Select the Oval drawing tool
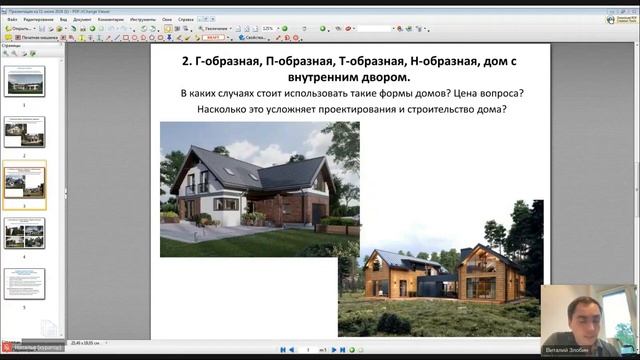Image resolution: width=640 pixels, height=360 pixels. pos(134,38)
